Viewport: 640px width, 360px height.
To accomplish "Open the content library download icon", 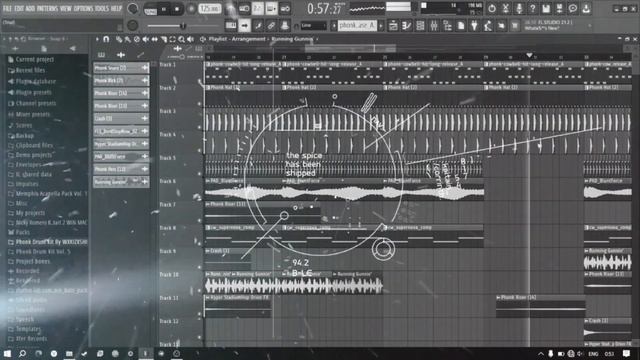I will [587, 8].
